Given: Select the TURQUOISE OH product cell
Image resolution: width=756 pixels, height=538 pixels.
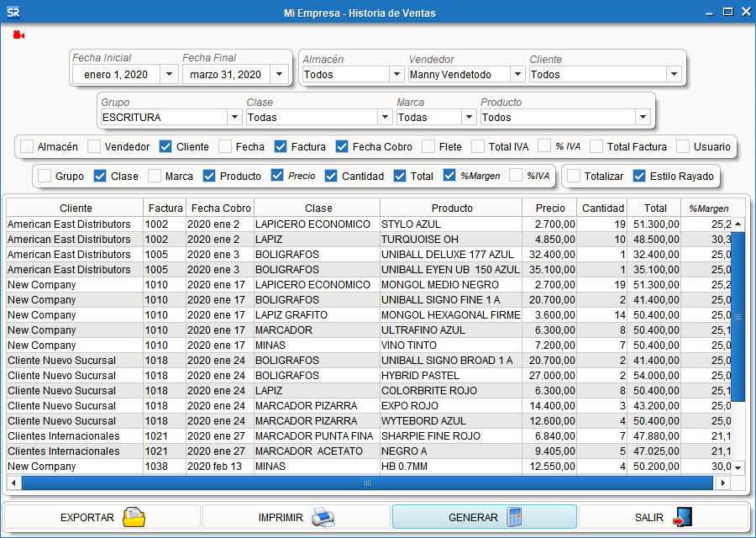Looking at the screenshot, I should pyautogui.click(x=451, y=240).
